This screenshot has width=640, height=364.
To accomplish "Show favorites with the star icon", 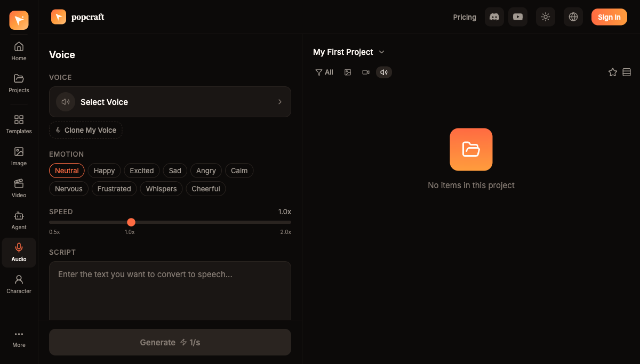I will click(612, 72).
